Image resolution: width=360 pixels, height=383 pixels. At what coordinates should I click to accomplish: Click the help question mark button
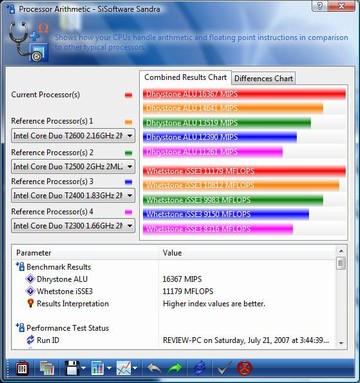pos(320,6)
